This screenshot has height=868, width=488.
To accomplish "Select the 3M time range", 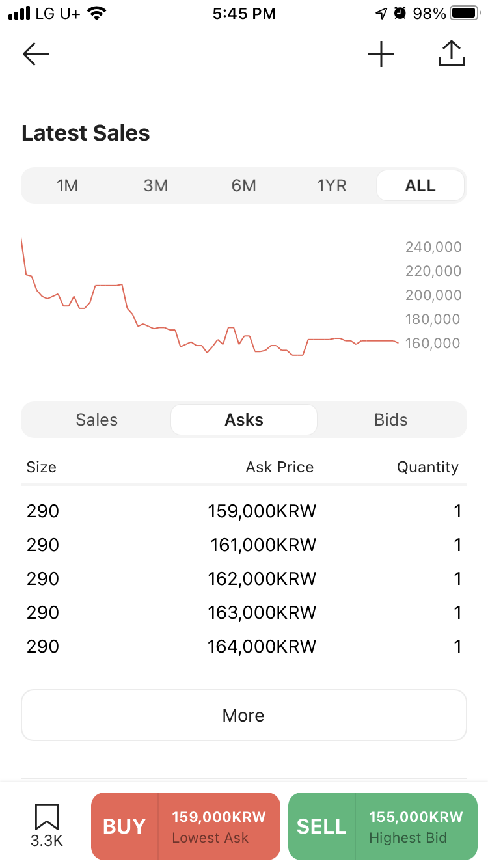I will point(156,186).
